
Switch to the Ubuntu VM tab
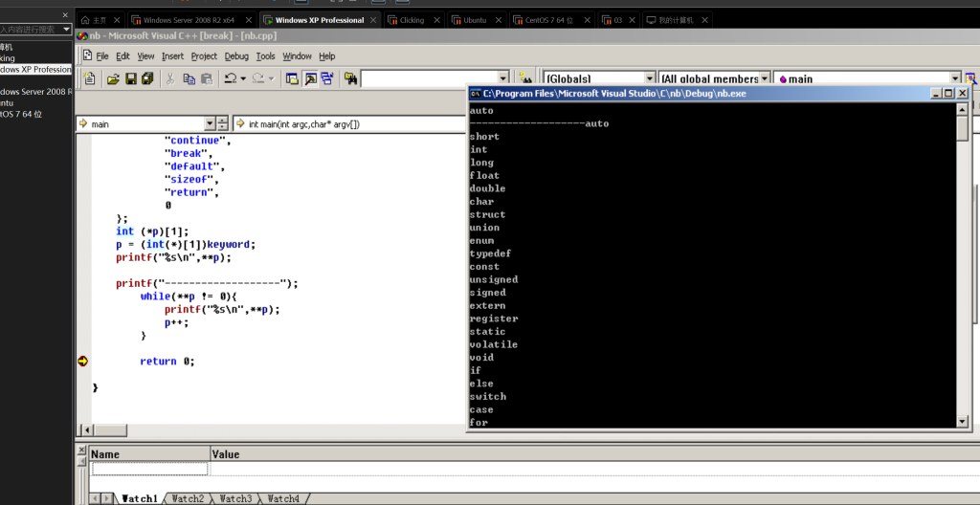coord(475,20)
